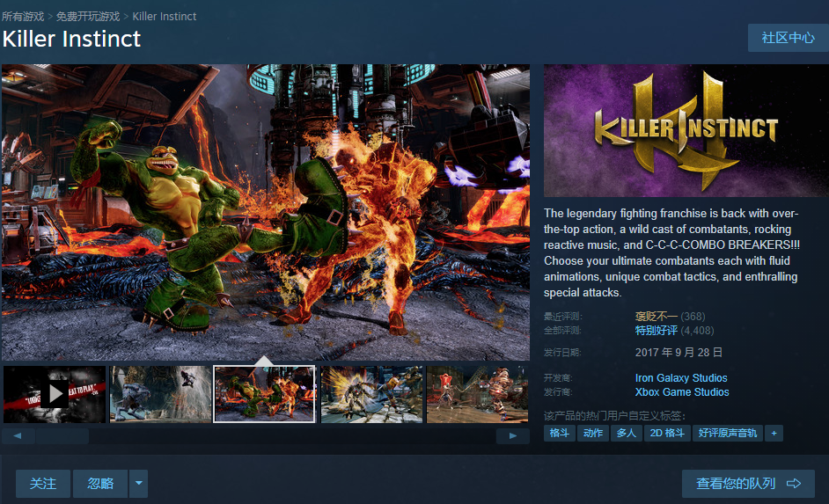Select the 格斗 tag

(560, 433)
